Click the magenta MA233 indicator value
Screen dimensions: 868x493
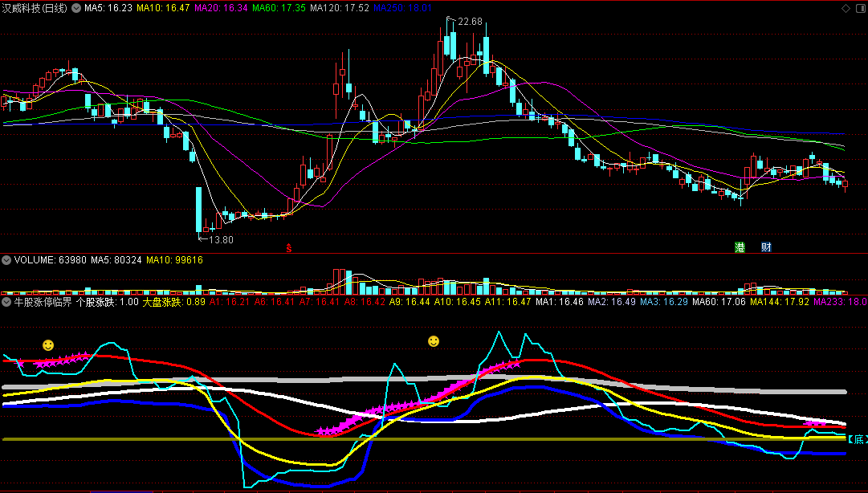point(841,302)
